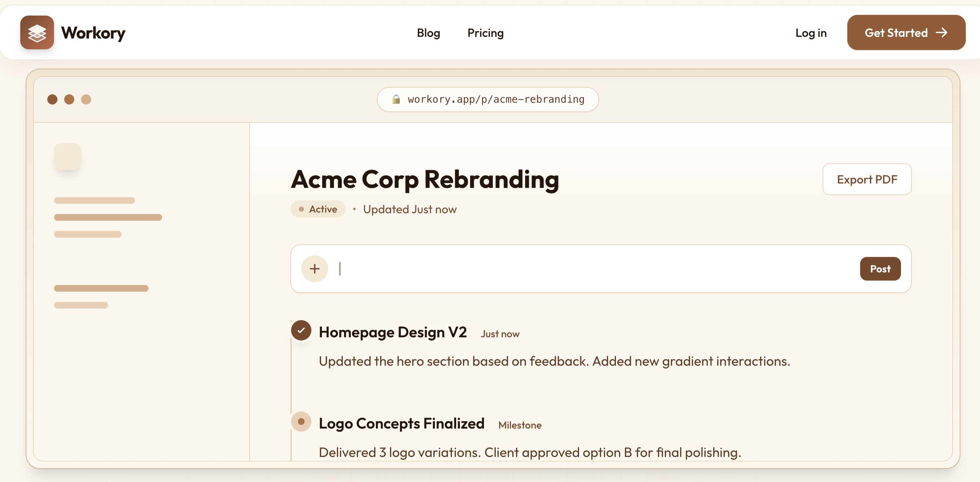Click the padlock icon in the address bar

pyautogui.click(x=396, y=99)
